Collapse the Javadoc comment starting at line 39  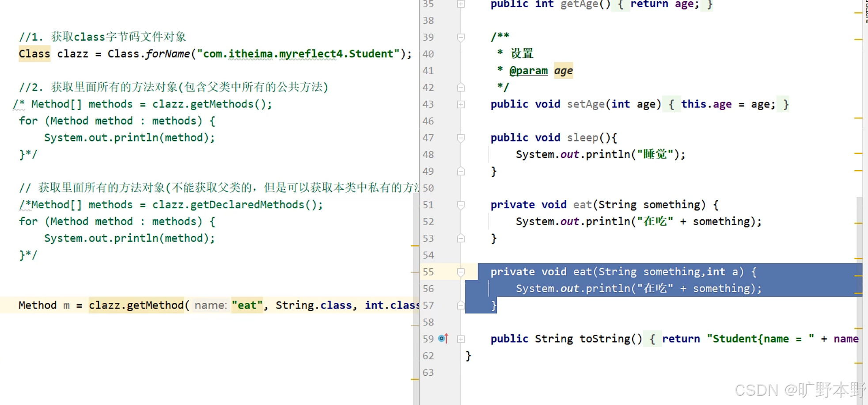tap(461, 38)
